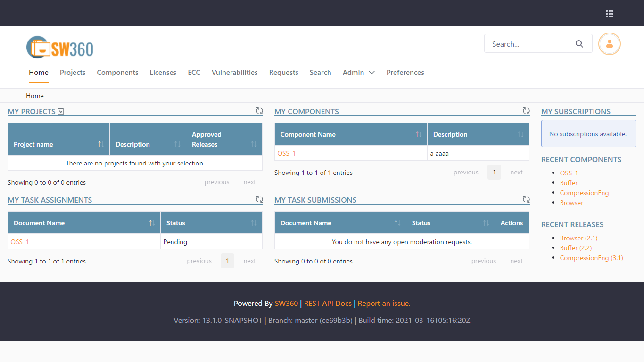The image size is (644, 362).
Task: Open the SW360 footer link
Action: point(287,304)
